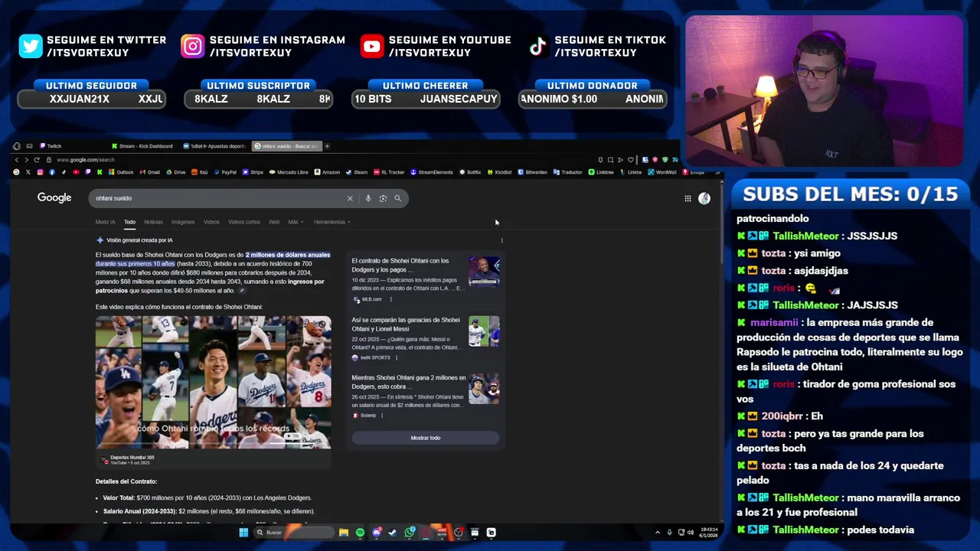The height and width of the screenshot is (551, 980).
Task: Open RL Tracker bookmark
Action: click(x=389, y=172)
